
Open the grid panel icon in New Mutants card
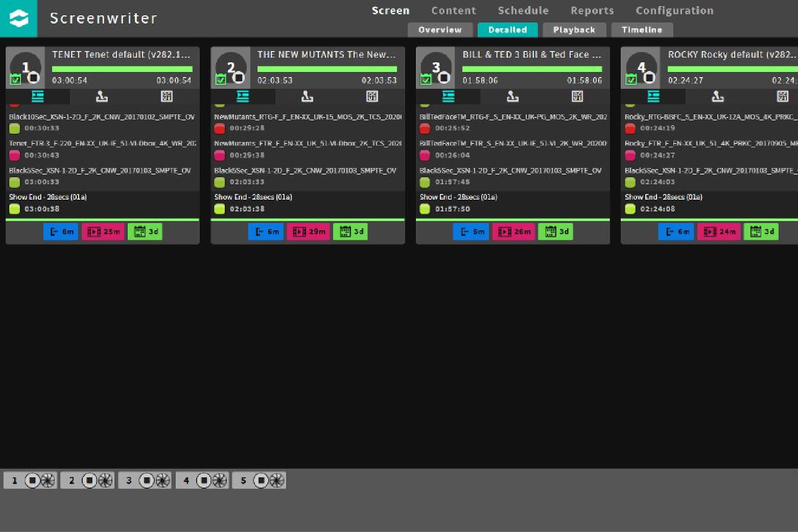372,96
